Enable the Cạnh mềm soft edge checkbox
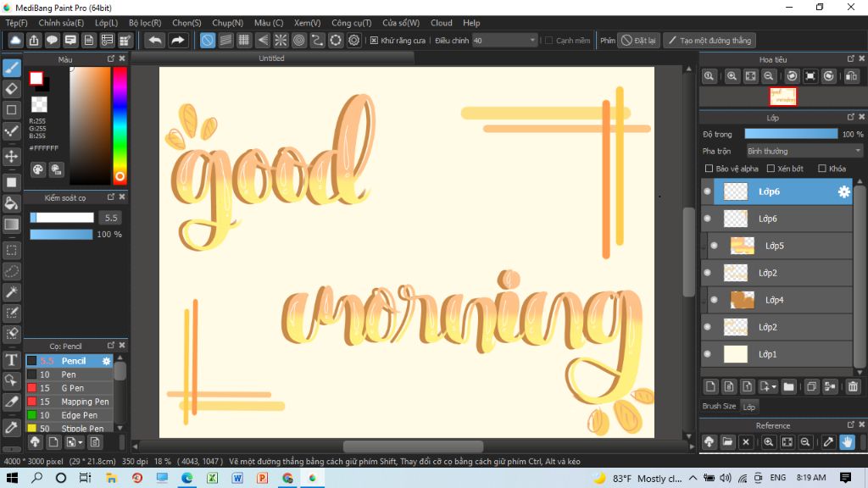This screenshot has width=868, height=488. [x=549, y=41]
